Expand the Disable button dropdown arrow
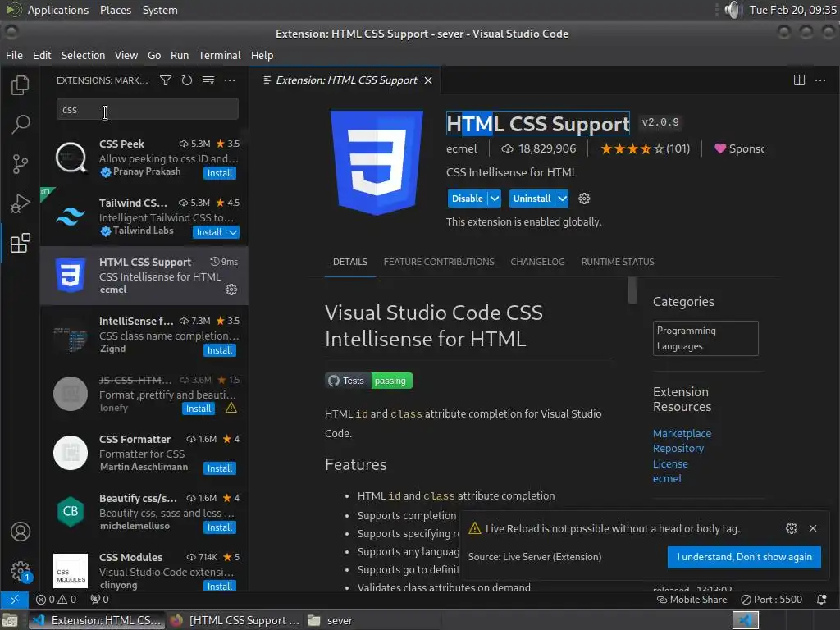The width and height of the screenshot is (840, 630). [x=495, y=199]
